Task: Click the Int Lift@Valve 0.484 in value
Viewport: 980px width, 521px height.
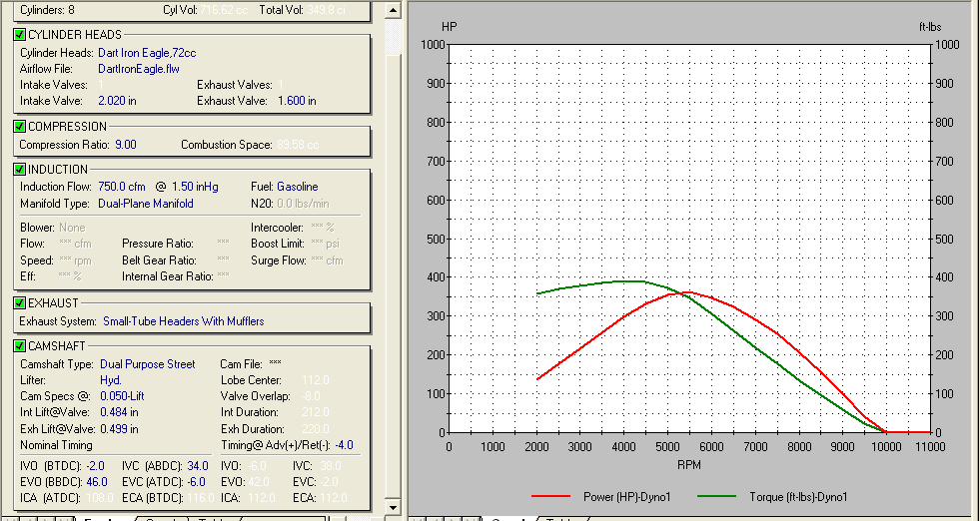Action: coord(119,412)
